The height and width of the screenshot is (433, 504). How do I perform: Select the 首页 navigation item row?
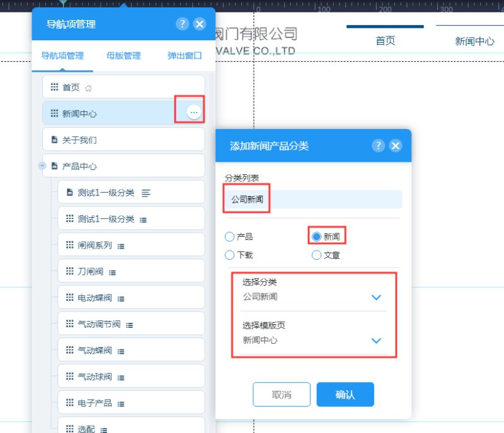pos(123,87)
